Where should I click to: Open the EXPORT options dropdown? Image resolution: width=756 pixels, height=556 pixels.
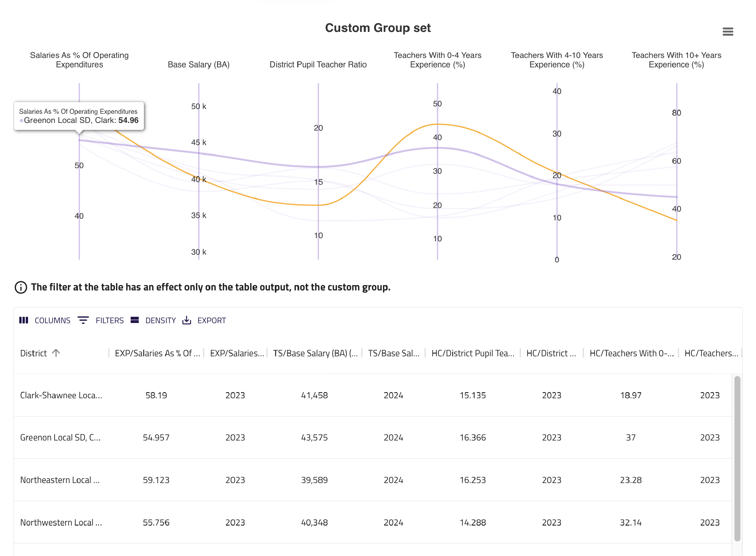click(x=211, y=321)
